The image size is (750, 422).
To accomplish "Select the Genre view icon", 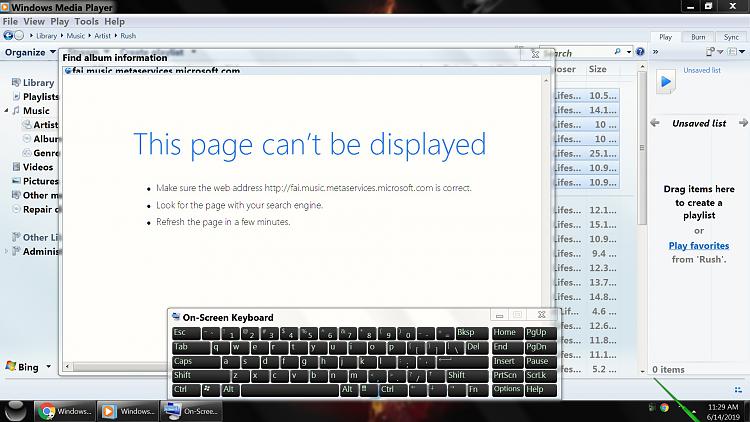I will tap(28, 153).
